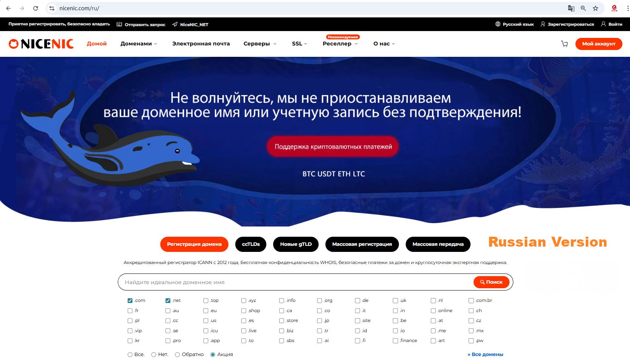Open the shopping cart
630x364 pixels.
point(564,44)
